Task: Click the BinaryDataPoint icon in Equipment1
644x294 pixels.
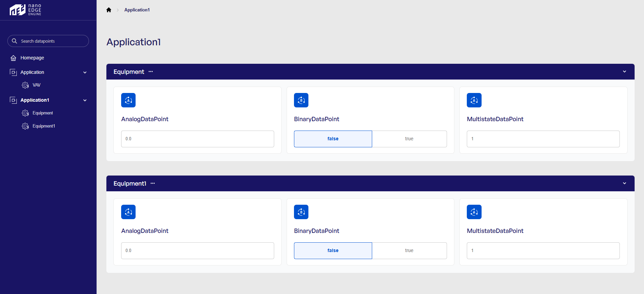Action: point(301,212)
